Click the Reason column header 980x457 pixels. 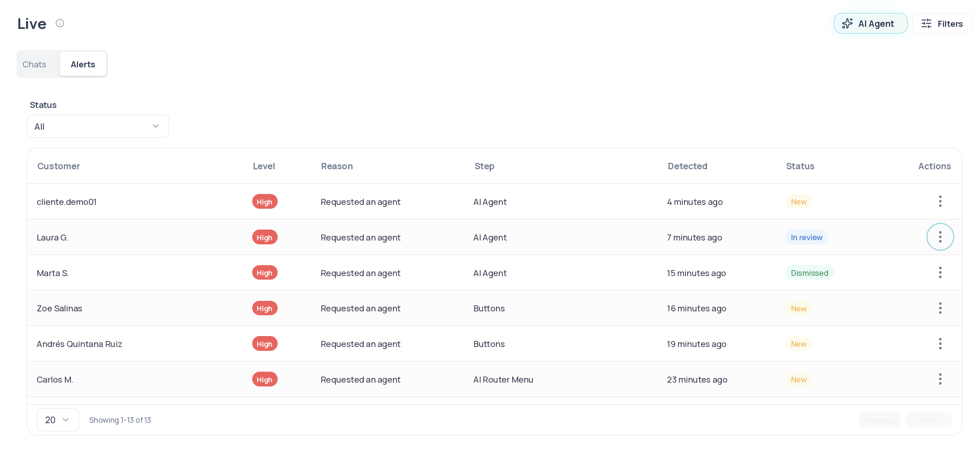point(337,166)
